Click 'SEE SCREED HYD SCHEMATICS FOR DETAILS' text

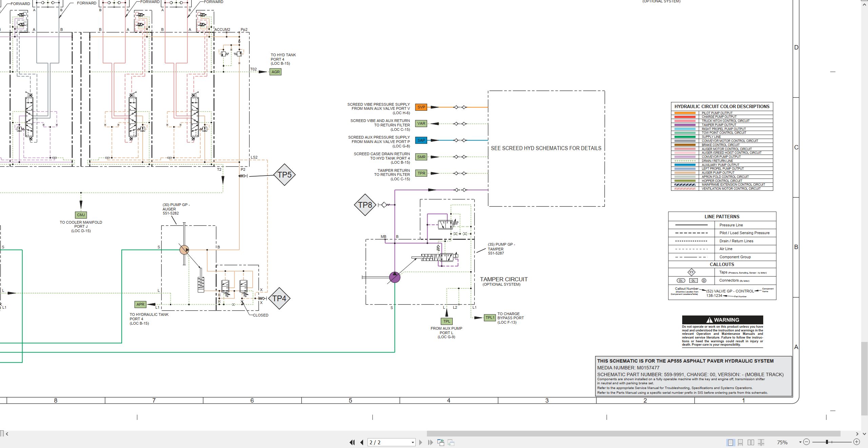[x=546, y=148]
